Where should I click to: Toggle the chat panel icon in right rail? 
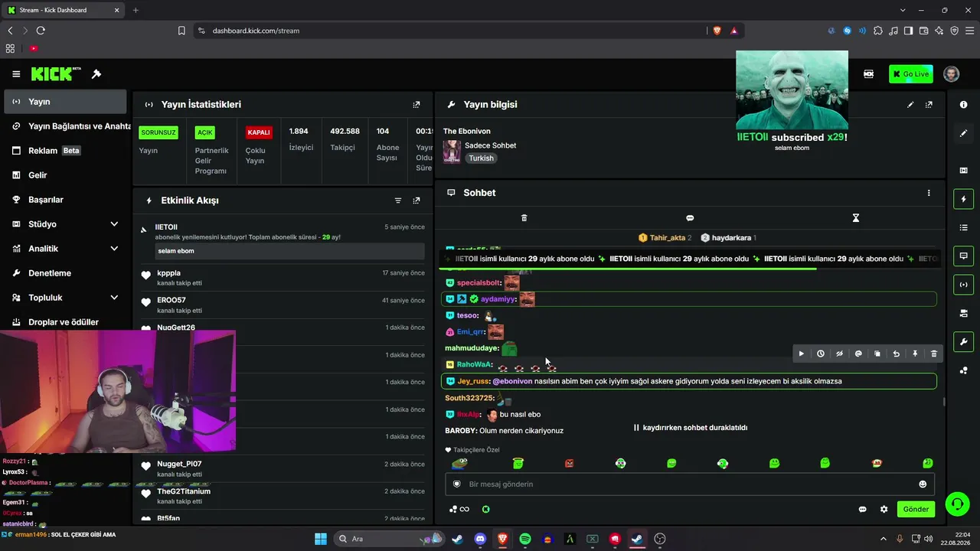(x=963, y=256)
